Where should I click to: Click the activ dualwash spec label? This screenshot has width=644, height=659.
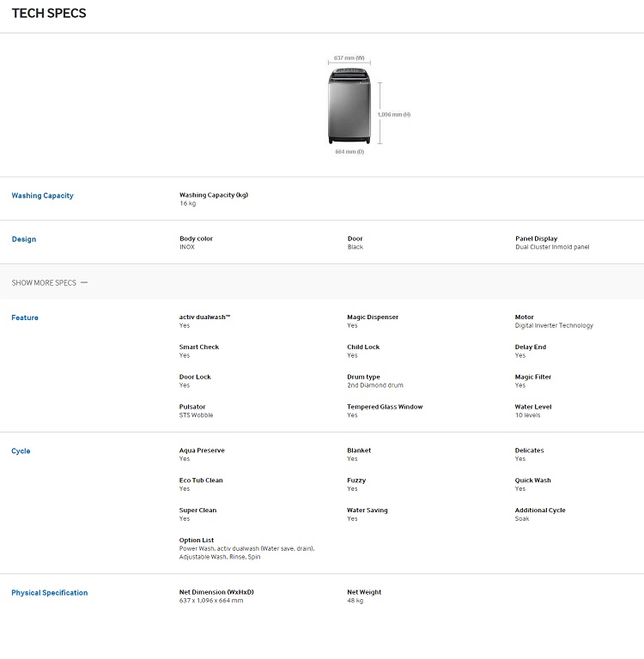(x=205, y=317)
